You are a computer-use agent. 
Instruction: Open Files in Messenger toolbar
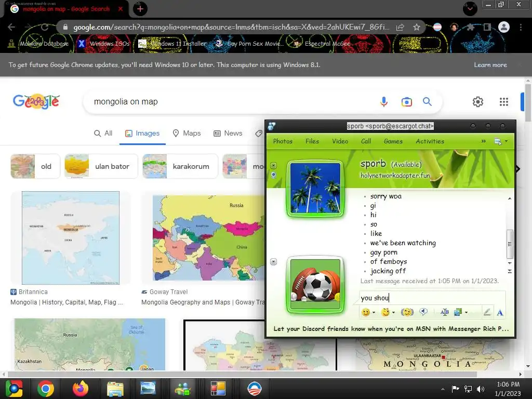(x=312, y=141)
